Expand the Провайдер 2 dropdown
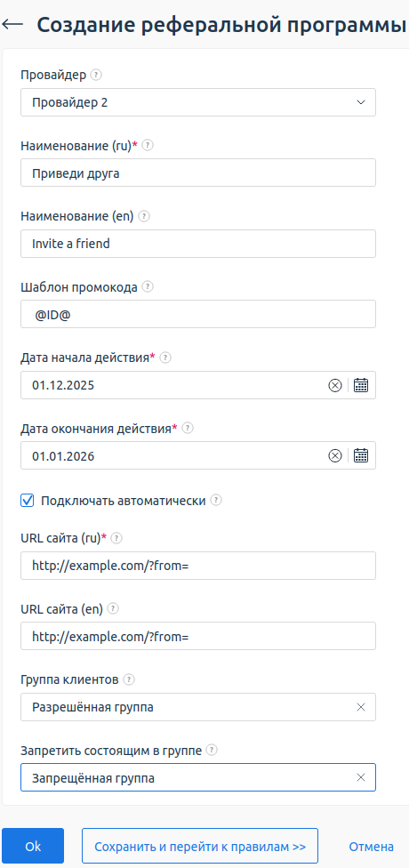 [198, 102]
